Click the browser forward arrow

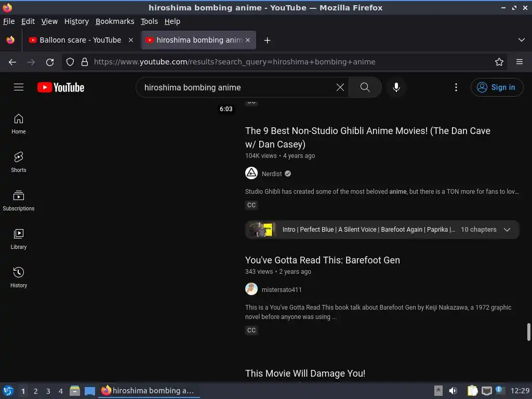click(x=31, y=62)
